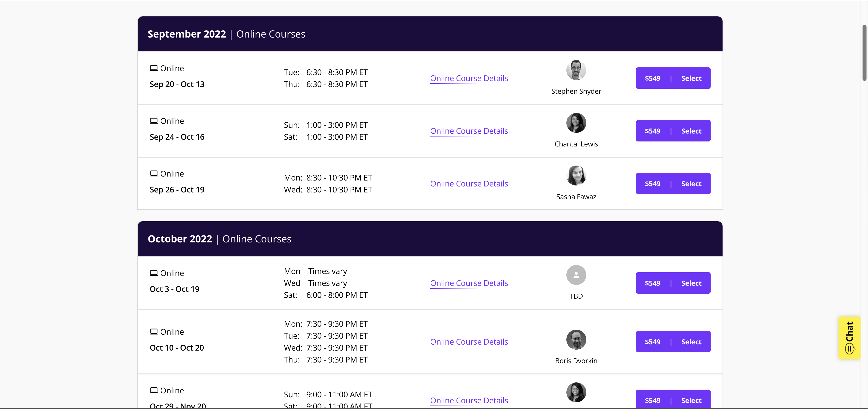
Task: Click the laptop icon for Sep 24 course
Action: coord(154,121)
